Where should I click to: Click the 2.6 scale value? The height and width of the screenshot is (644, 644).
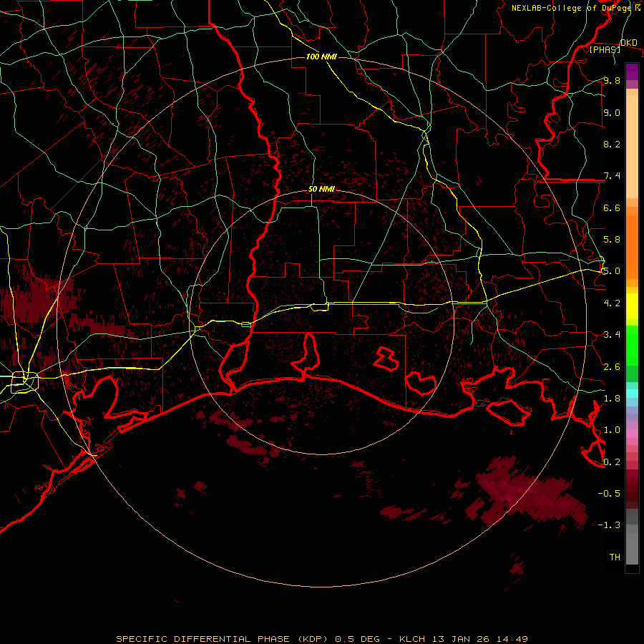click(x=612, y=367)
